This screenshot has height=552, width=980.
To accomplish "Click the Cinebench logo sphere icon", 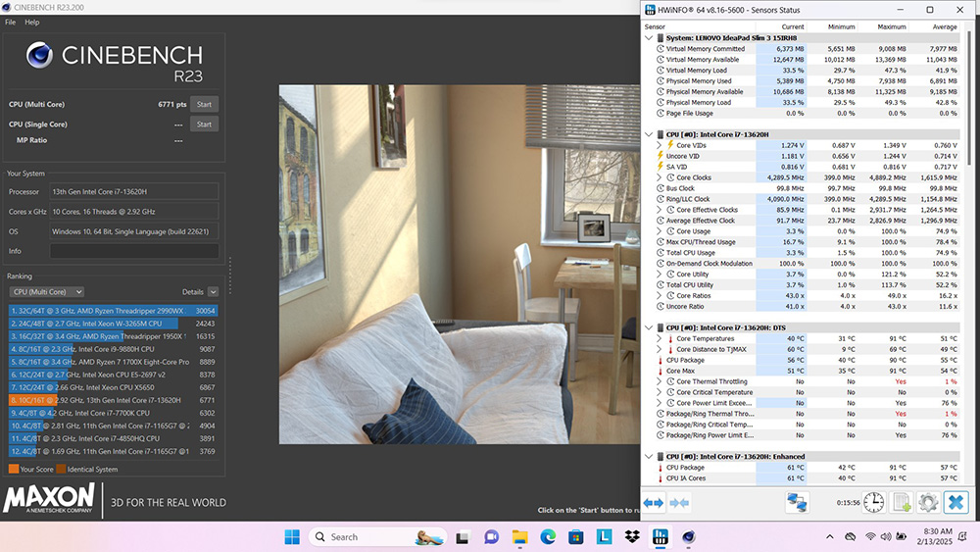I will coord(39,55).
